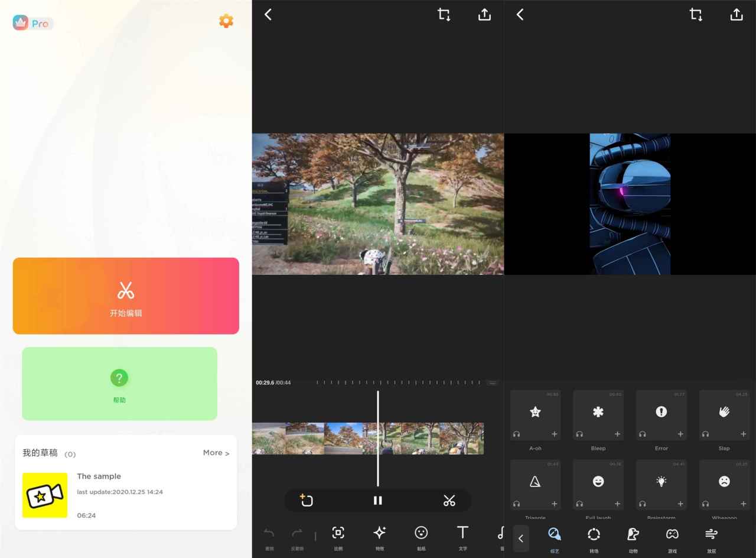Add the Bleep sound with plus icon
Screen dimensions: 756x558
point(617,434)
